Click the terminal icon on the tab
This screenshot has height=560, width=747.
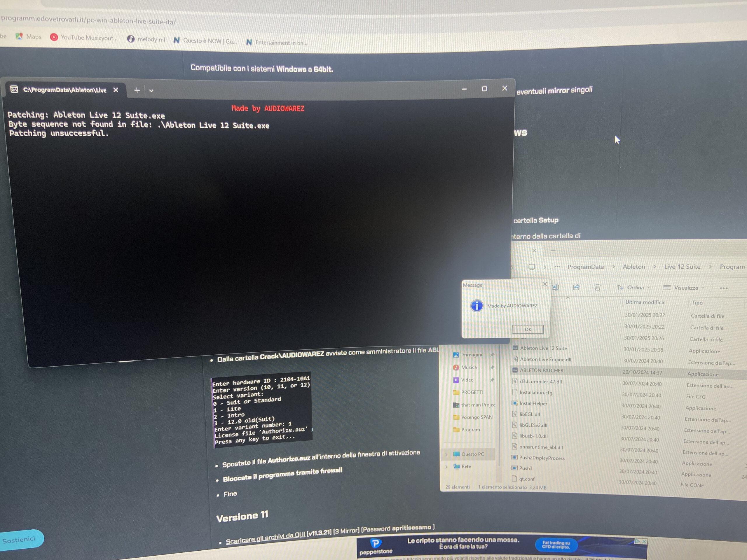point(14,89)
